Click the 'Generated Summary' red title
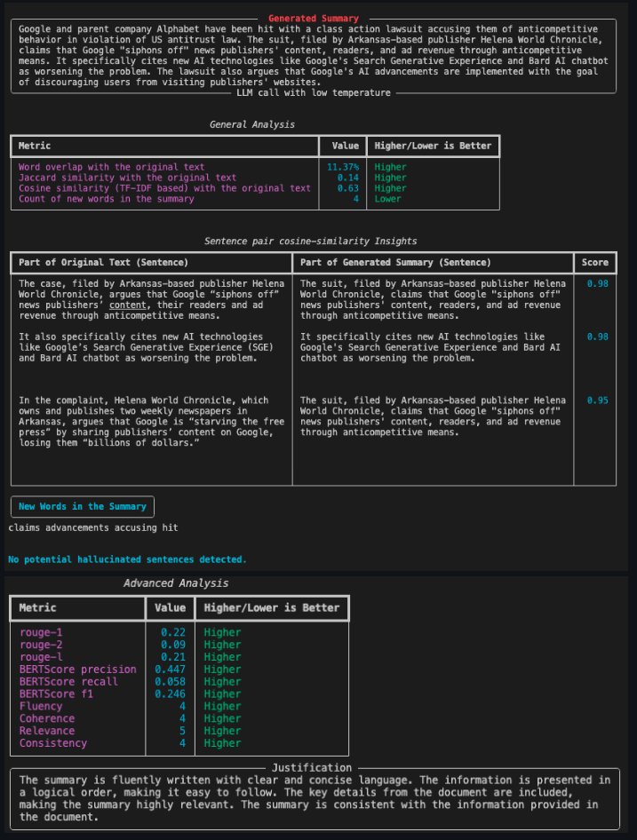The image size is (637, 840). tap(313, 19)
